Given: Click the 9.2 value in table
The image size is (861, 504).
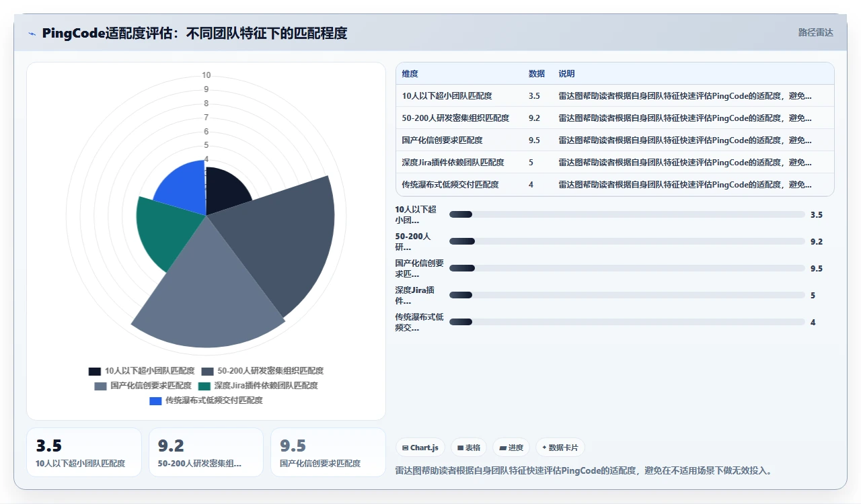Looking at the screenshot, I should [534, 118].
